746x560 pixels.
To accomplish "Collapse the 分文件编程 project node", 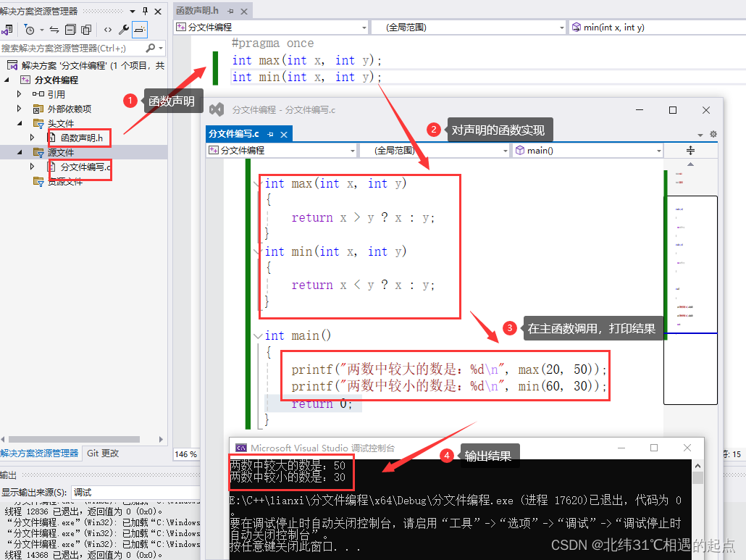I will click(x=7, y=80).
